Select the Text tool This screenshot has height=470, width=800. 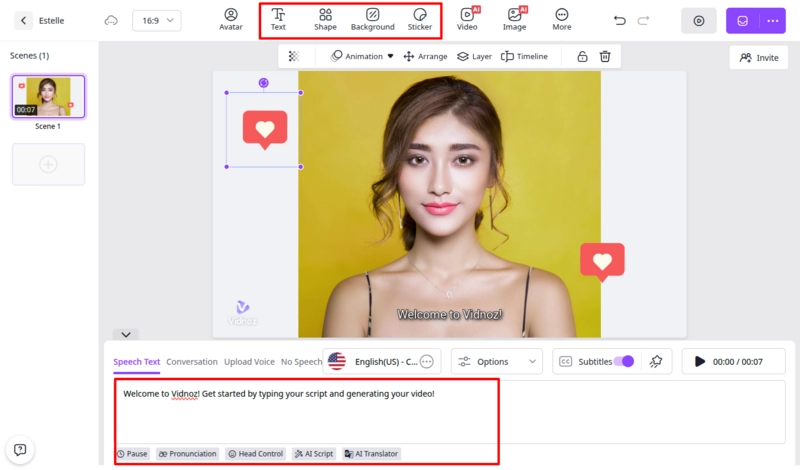(x=278, y=20)
